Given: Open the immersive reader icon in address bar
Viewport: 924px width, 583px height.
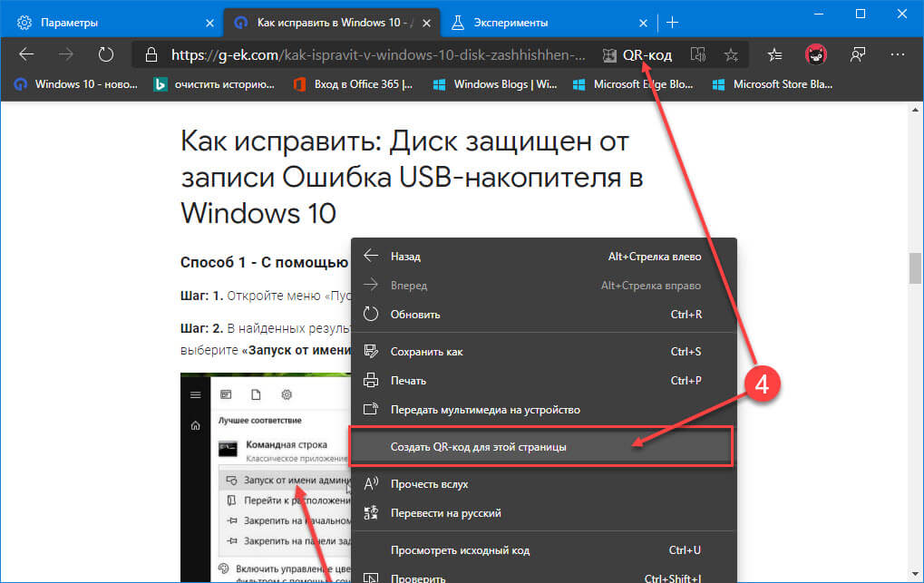Looking at the screenshot, I should [x=698, y=54].
